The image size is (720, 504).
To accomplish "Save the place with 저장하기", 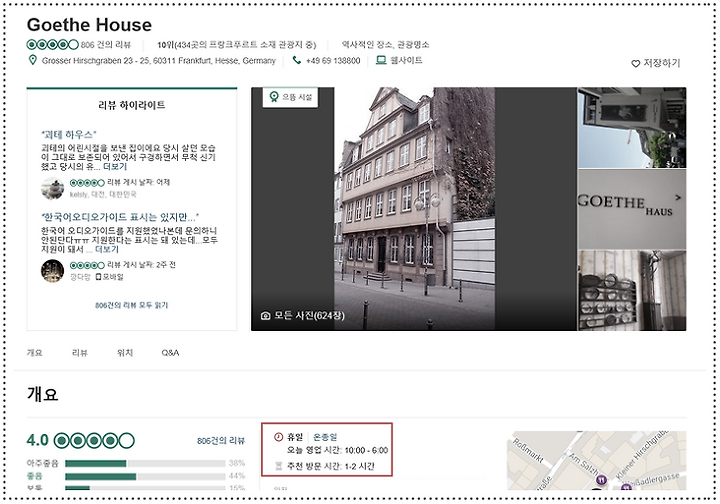I will [656, 63].
